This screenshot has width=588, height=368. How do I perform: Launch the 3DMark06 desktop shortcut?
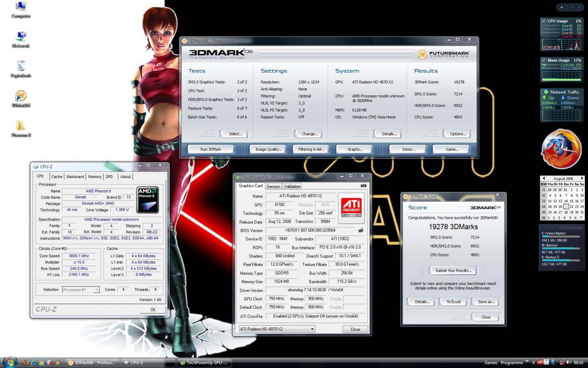tap(21, 99)
